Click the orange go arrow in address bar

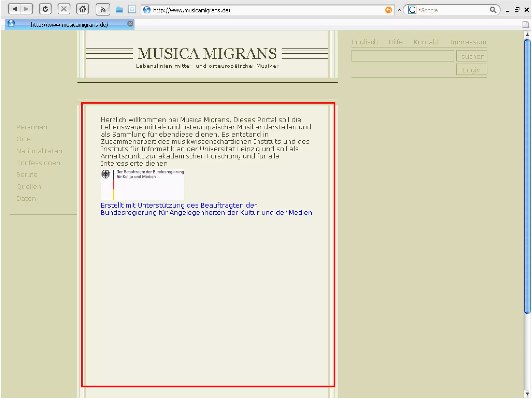click(388, 10)
